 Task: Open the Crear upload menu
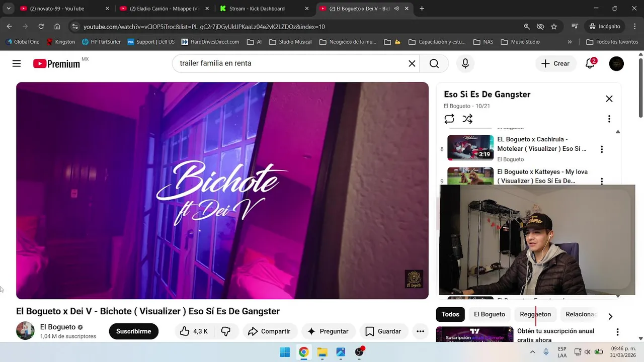tap(555, 63)
